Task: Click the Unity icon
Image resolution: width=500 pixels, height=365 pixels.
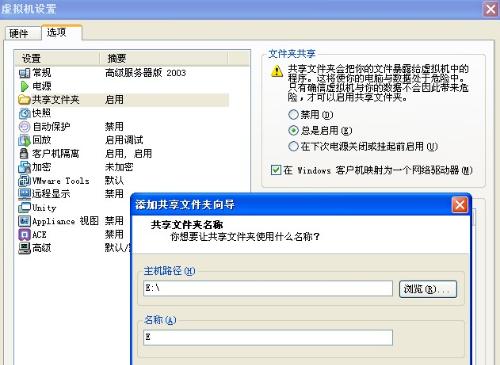Action: (x=25, y=207)
